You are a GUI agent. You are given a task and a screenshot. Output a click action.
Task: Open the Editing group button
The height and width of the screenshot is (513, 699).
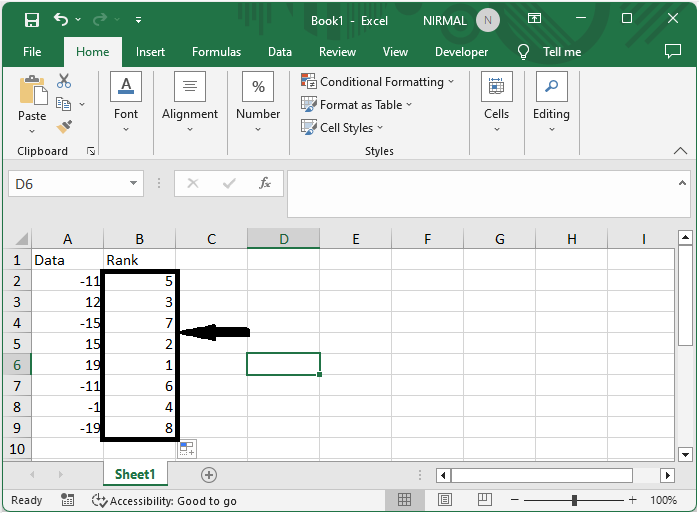(551, 103)
